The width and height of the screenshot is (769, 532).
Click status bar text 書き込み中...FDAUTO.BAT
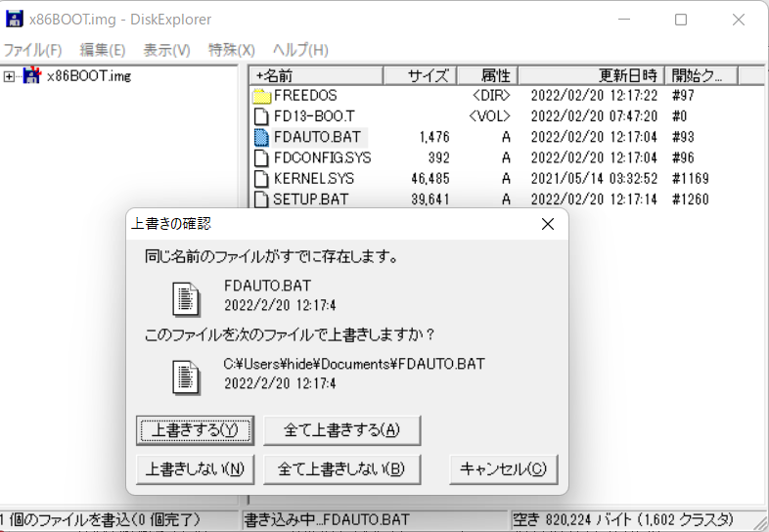(x=327, y=519)
